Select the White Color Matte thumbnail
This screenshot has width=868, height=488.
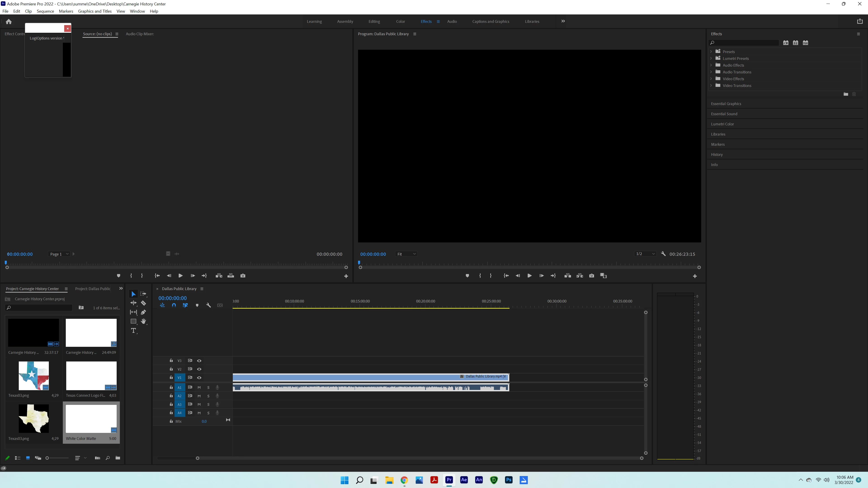coord(91,419)
